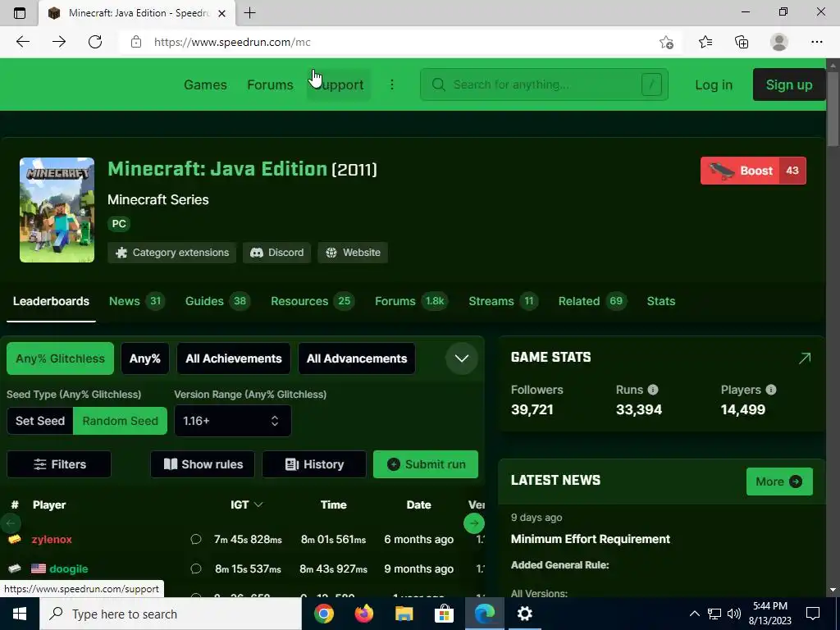This screenshot has height=630, width=840.
Task: Click the browser forward arrow
Action: point(59,42)
